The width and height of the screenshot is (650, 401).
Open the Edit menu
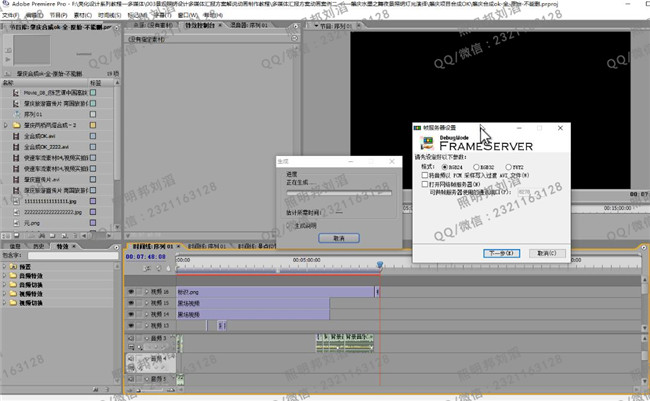34,15
